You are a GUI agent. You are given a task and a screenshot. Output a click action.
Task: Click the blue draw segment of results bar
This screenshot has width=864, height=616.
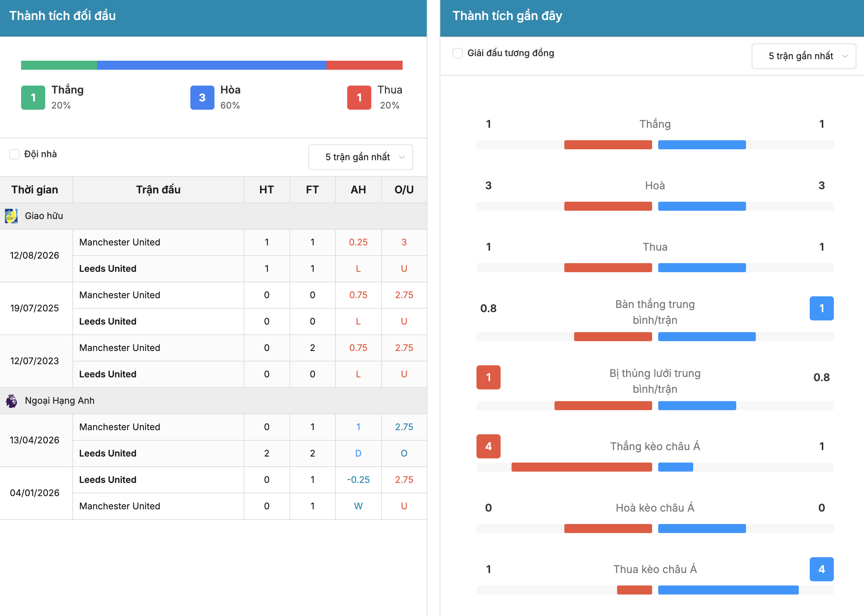pyautogui.click(x=211, y=65)
